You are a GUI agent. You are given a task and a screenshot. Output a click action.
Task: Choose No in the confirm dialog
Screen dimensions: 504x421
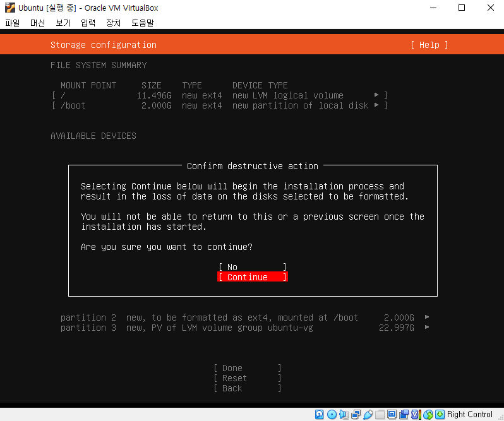click(253, 267)
